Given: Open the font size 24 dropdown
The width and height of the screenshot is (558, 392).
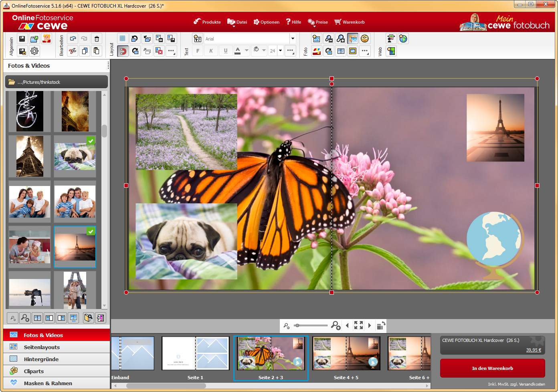Looking at the screenshot, I should click(x=280, y=51).
